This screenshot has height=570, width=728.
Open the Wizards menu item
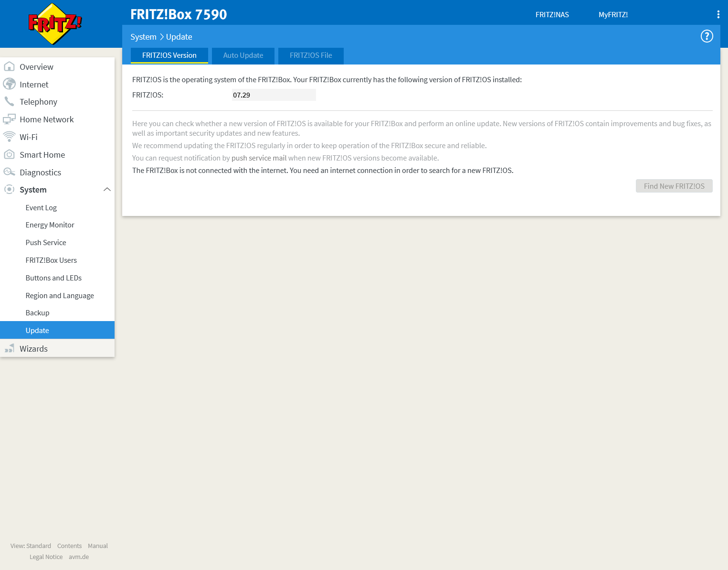(x=57, y=349)
